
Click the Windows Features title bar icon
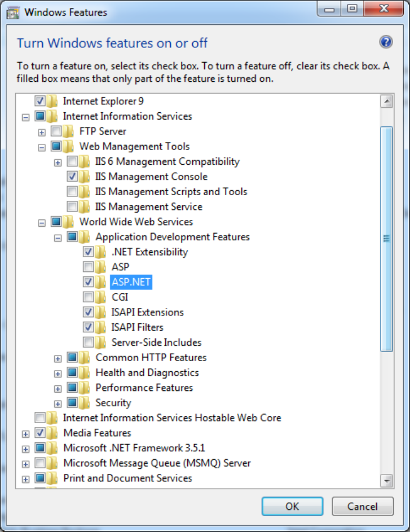click(x=13, y=13)
